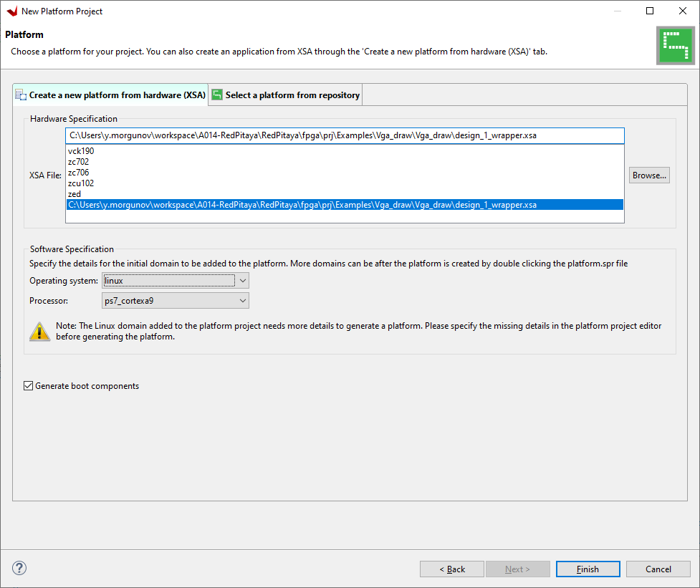
Task: Click the Finish button
Action: coord(588,569)
